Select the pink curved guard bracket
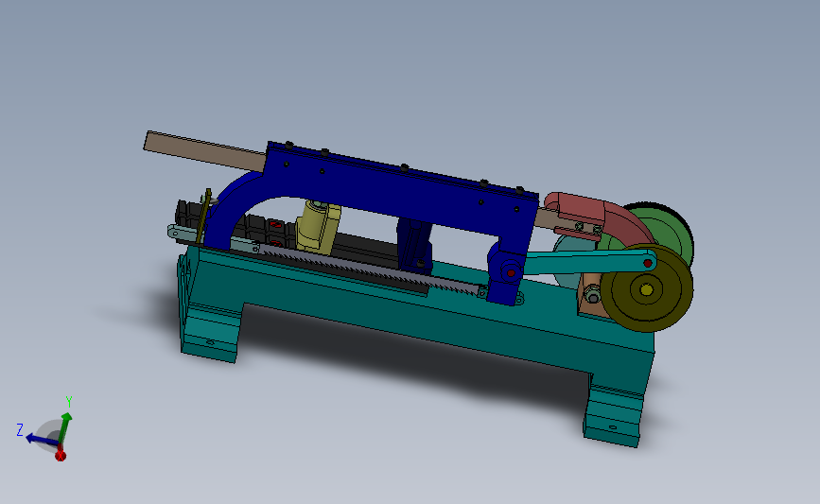 pos(602,215)
